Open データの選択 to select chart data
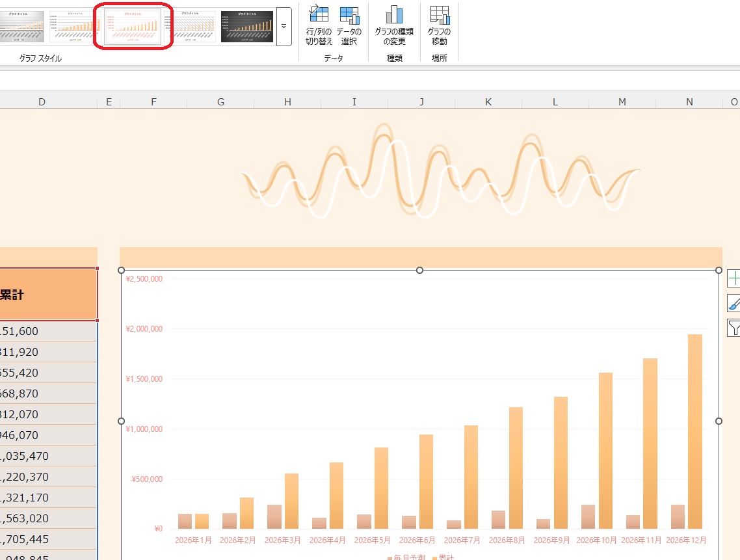The width and height of the screenshot is (740, 560). (349, 15)
